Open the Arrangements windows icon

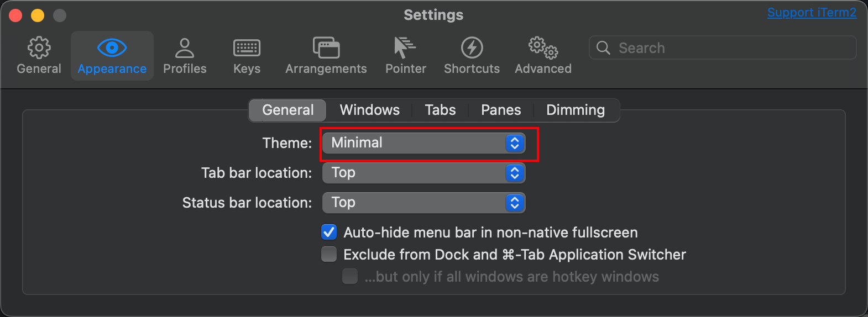[x=326, y=48]
